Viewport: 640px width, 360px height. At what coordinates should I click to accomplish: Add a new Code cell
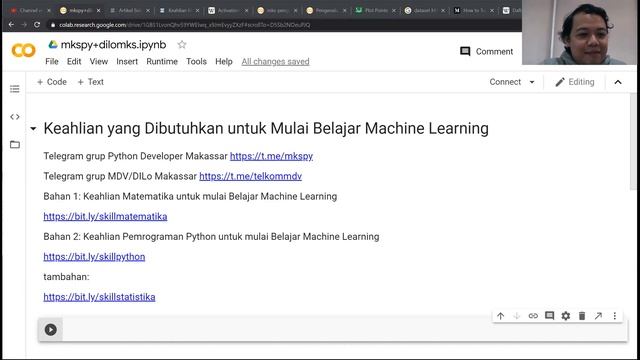[x=52, y=82]
